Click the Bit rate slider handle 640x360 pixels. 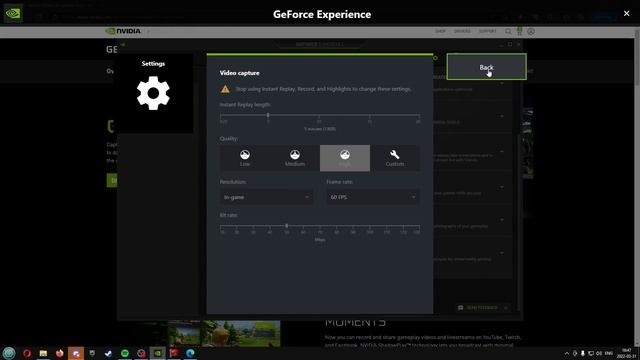click(287, 226)
